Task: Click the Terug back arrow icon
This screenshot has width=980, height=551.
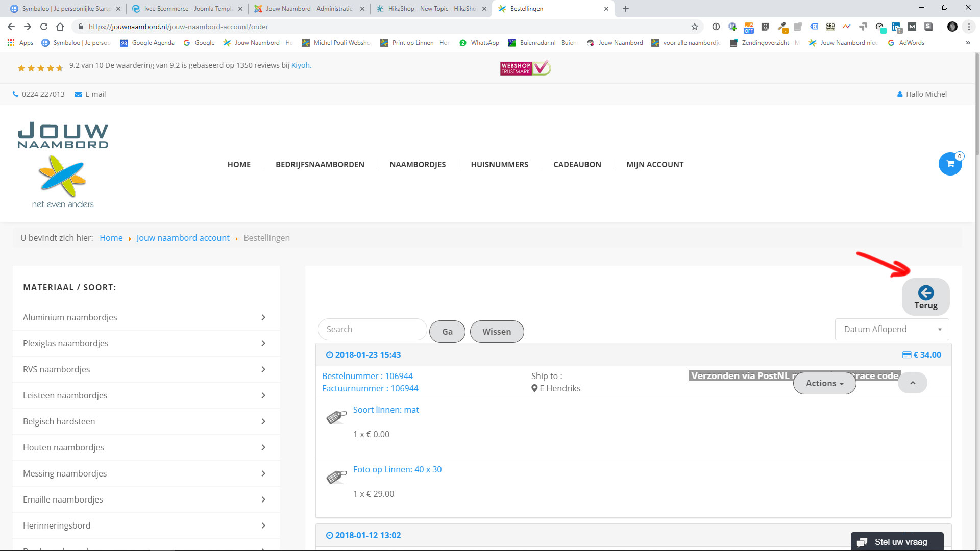Action: 925,293
